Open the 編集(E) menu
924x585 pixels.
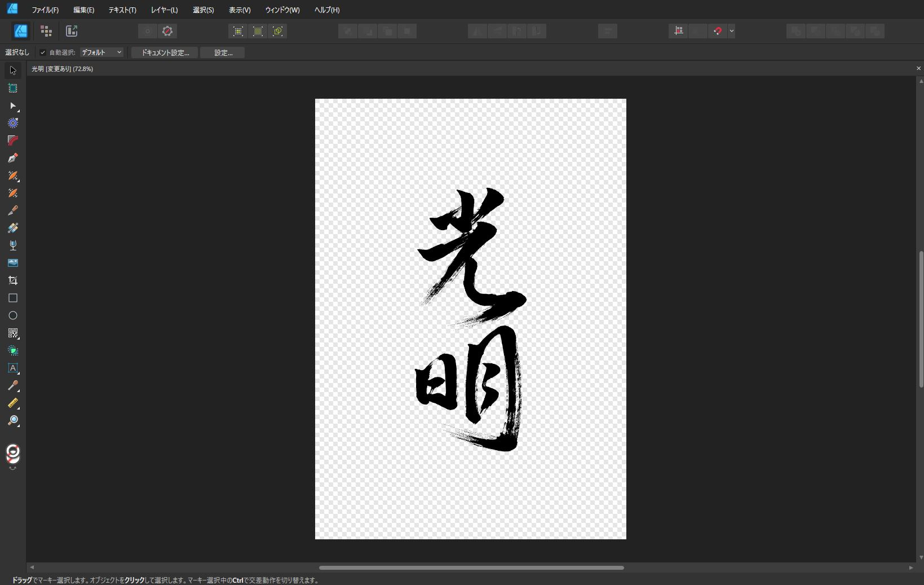[83, 10]
